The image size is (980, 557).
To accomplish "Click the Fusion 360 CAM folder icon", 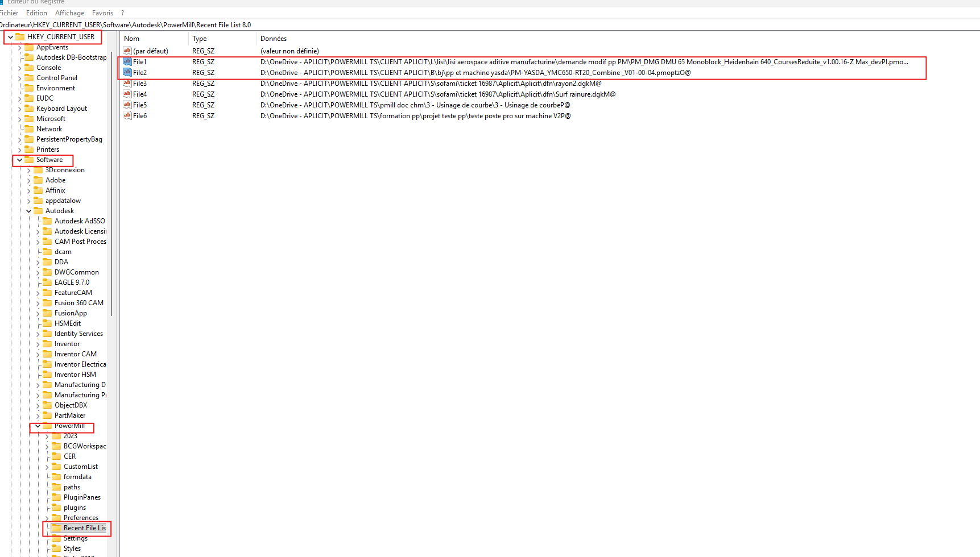I will [47, 303].
